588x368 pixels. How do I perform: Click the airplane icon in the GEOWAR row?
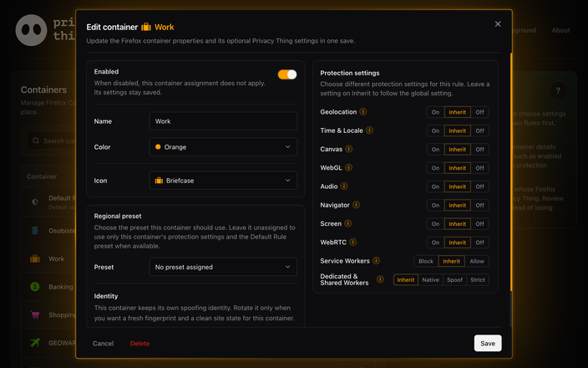click(x=35, y=342)
